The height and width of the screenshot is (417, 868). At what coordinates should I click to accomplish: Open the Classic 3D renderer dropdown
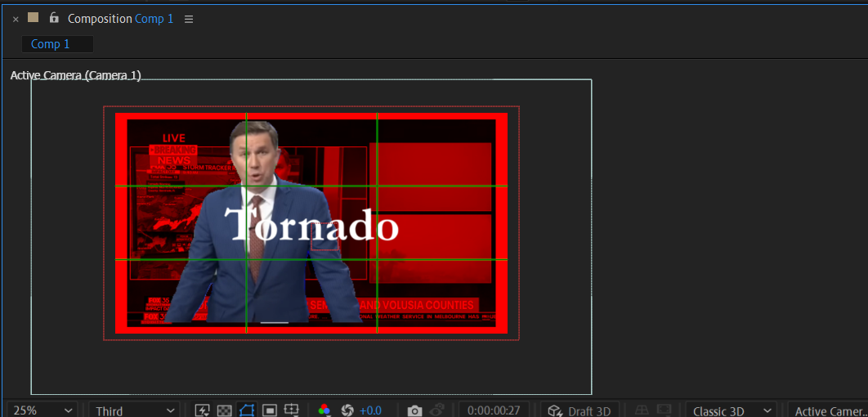pyautogui.click(x=731, y=410)
